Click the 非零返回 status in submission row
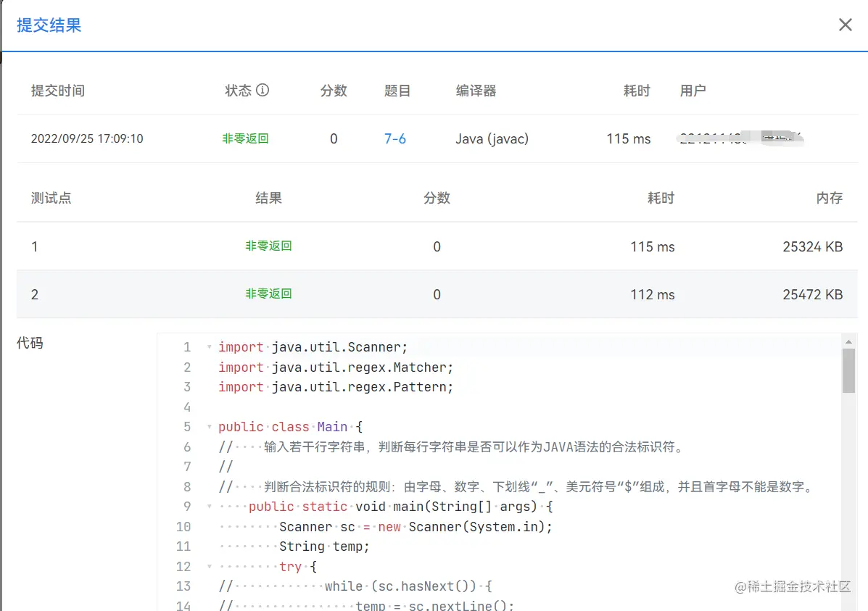868x611 pixels. coord(245,138)
